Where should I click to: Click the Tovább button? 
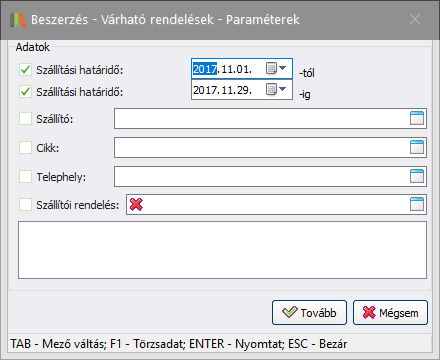pyautogui.click(x=309, y=312)
